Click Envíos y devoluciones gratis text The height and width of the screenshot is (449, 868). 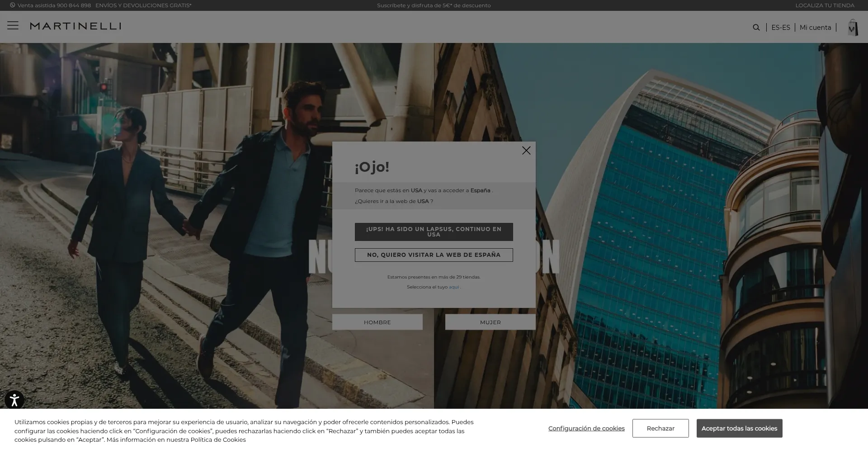pyautogui.click(x=143, y=5)
